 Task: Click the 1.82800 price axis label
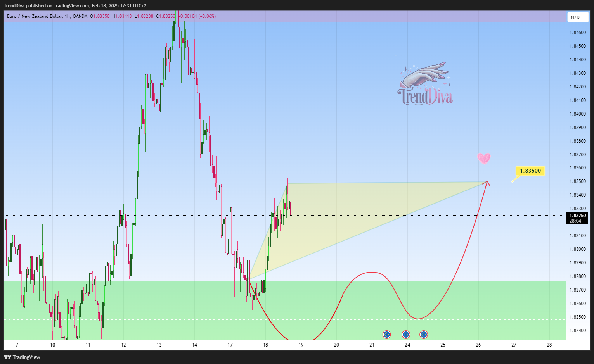pyautogui.click(x=578, y=276)
